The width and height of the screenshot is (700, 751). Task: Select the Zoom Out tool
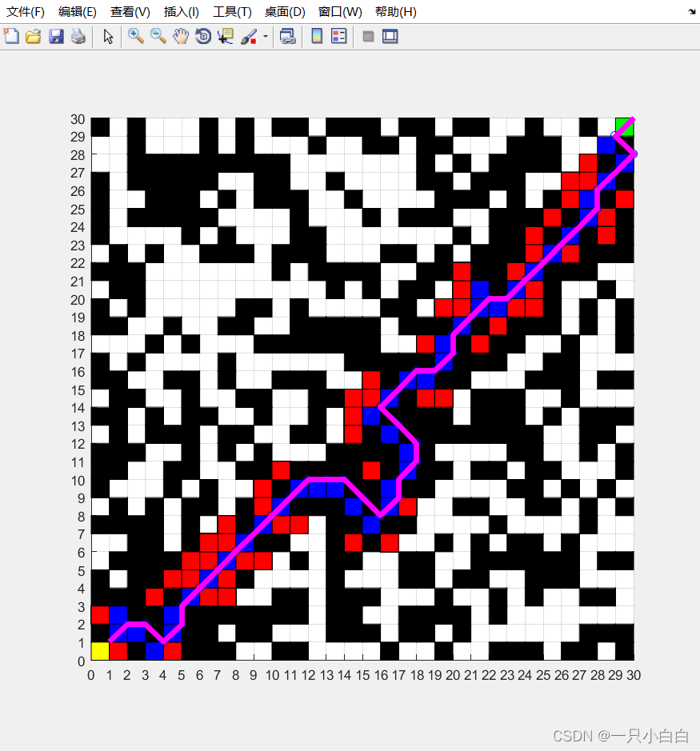coord(158,36)
